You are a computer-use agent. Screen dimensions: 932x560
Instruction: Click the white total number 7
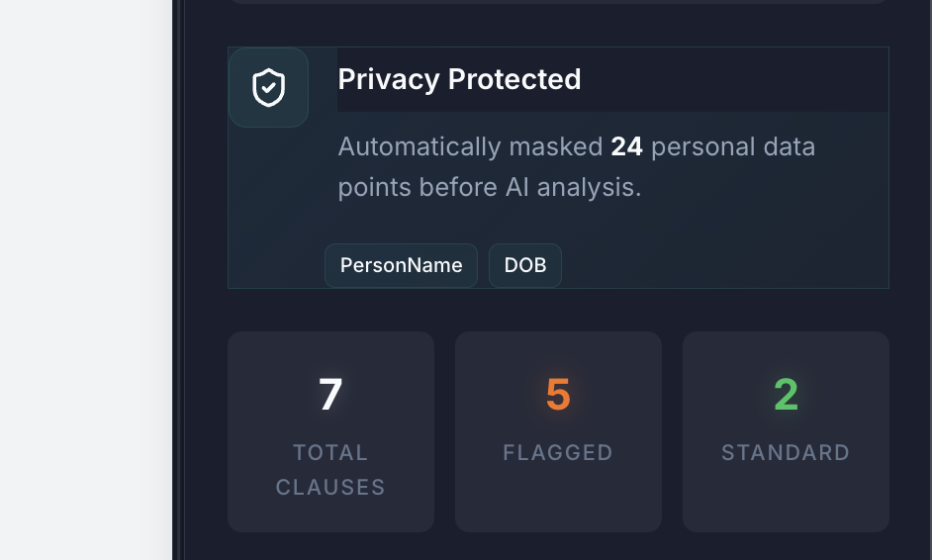[330, 394]
